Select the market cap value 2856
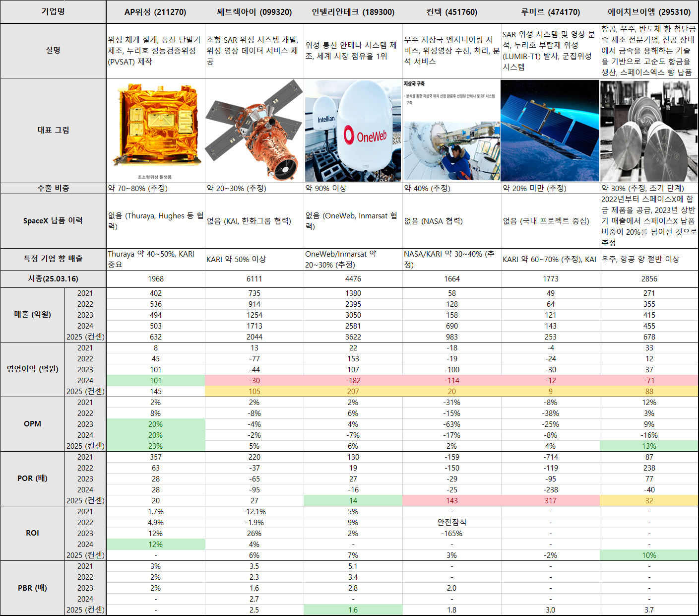This screenshot has height=616, width=699. click(x=649, y=279)
